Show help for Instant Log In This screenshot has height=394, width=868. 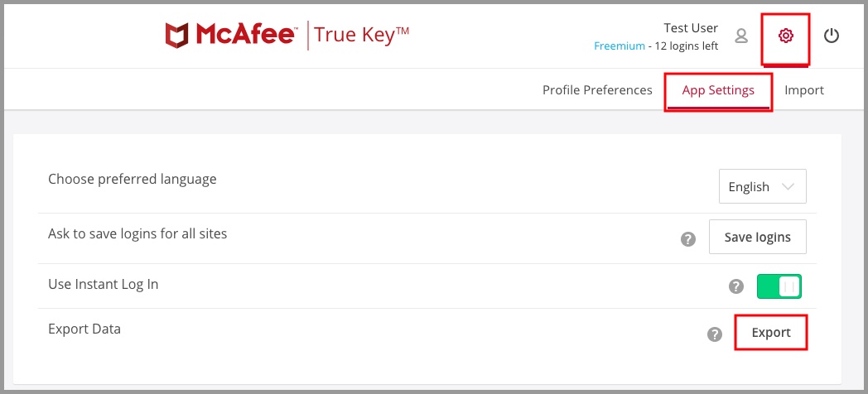click(735, 286)
